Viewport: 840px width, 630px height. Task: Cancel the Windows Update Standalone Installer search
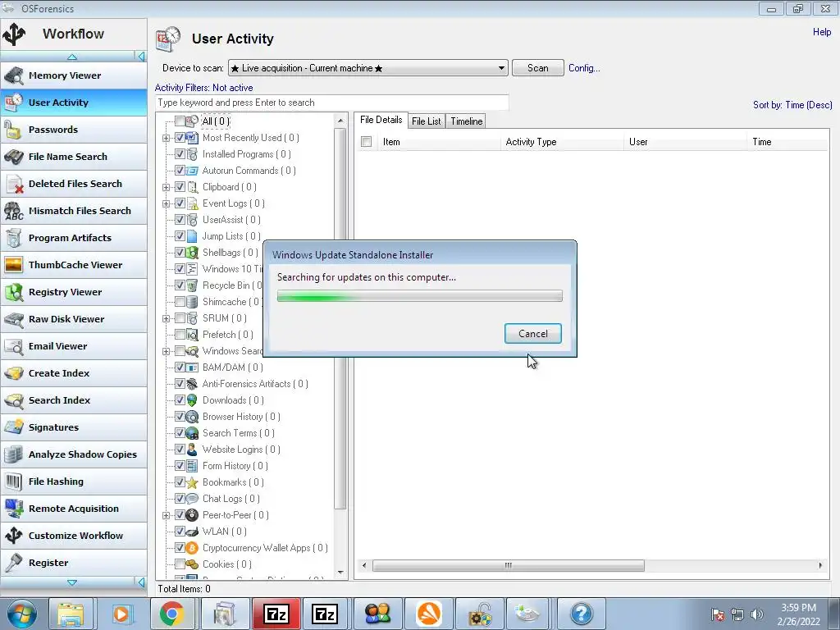tap(533, 334)
